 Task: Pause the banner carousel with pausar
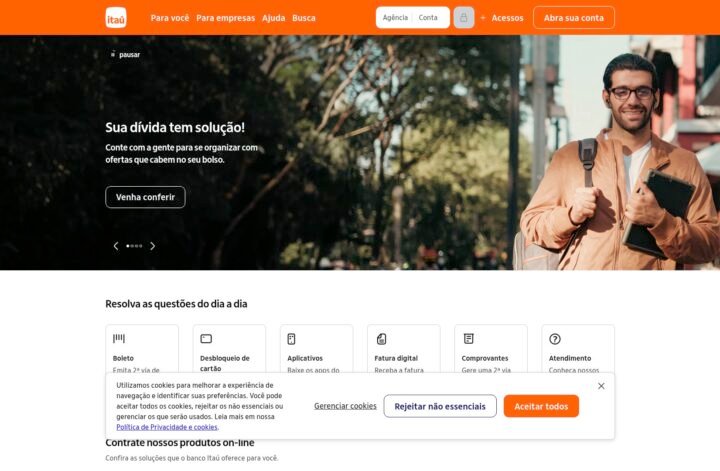pyautogui.click(x=125, y=55)
